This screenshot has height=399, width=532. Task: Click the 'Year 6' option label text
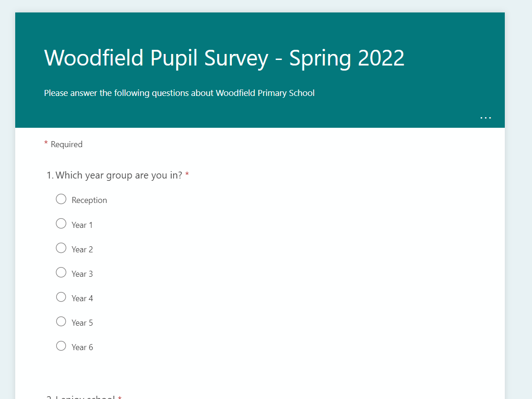[x=82, y=347]
